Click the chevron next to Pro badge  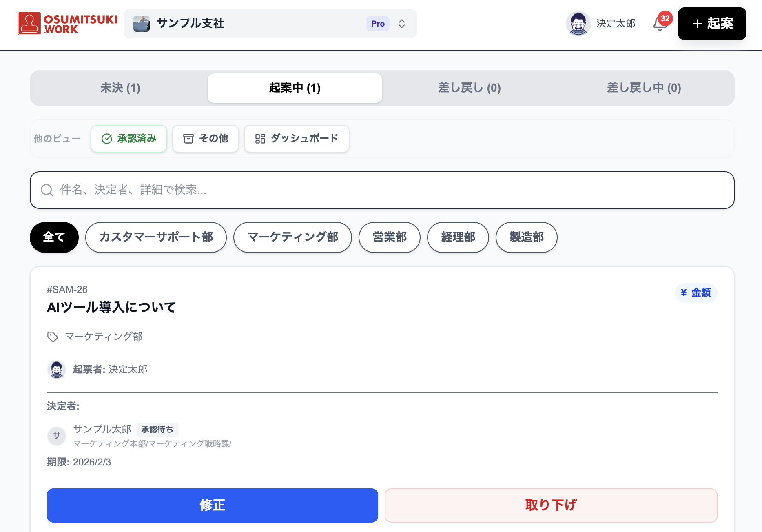point(401,23)
